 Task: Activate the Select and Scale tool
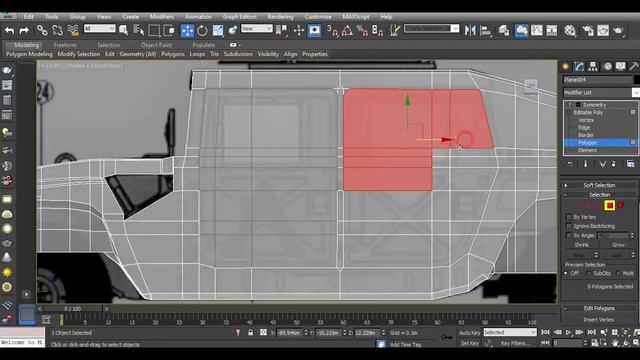[x=218, y=30]
